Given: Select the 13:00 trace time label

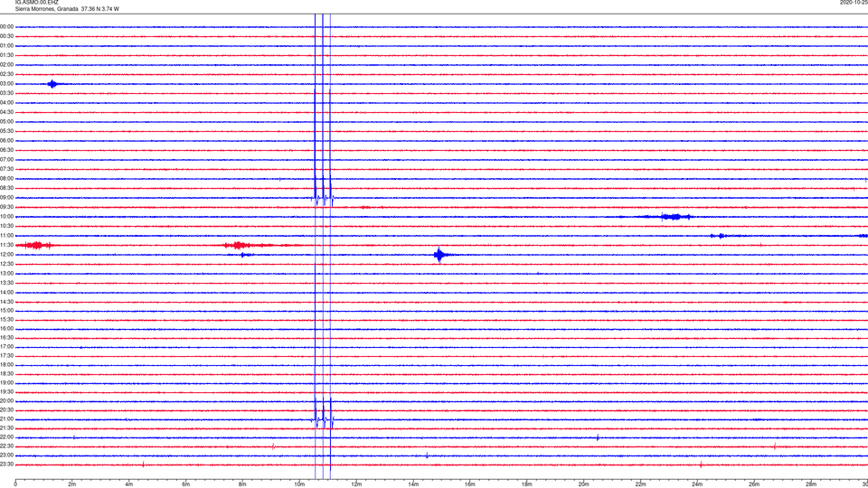Looking at the screenshot, I should (6, 273).
